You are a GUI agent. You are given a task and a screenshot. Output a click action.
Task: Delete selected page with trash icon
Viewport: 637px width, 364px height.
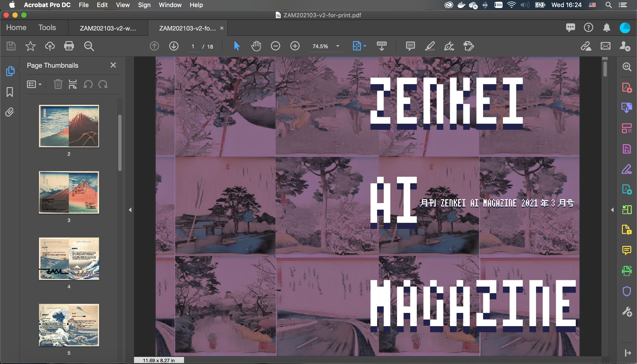58,84
